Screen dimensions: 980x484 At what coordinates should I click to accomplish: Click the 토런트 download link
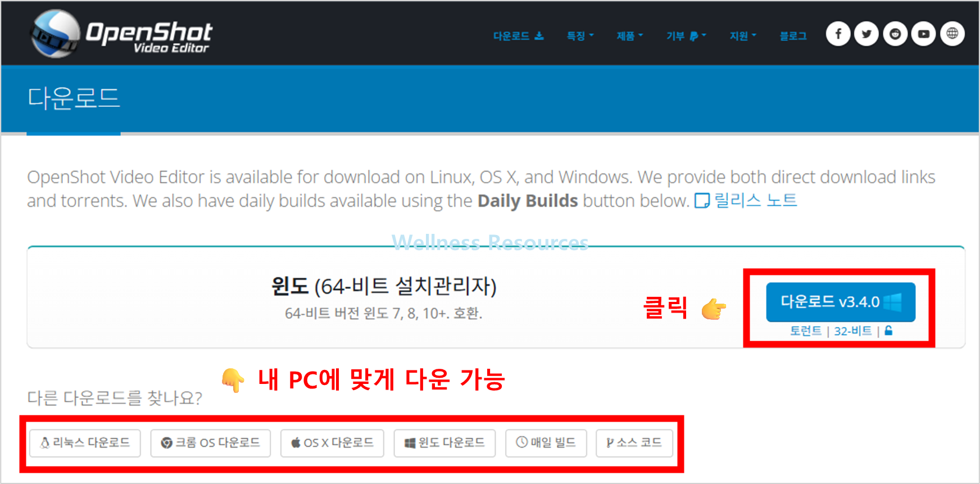click(x=805, y=331)
